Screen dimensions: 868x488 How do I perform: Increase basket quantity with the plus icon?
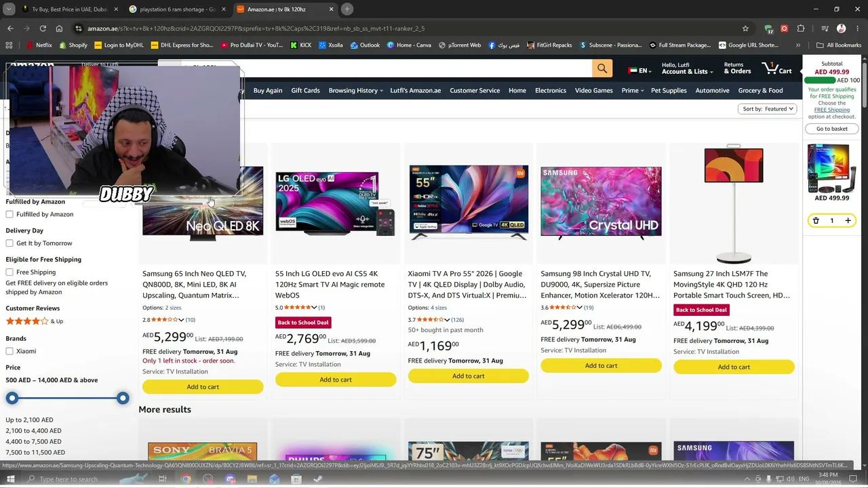(848, 220)
